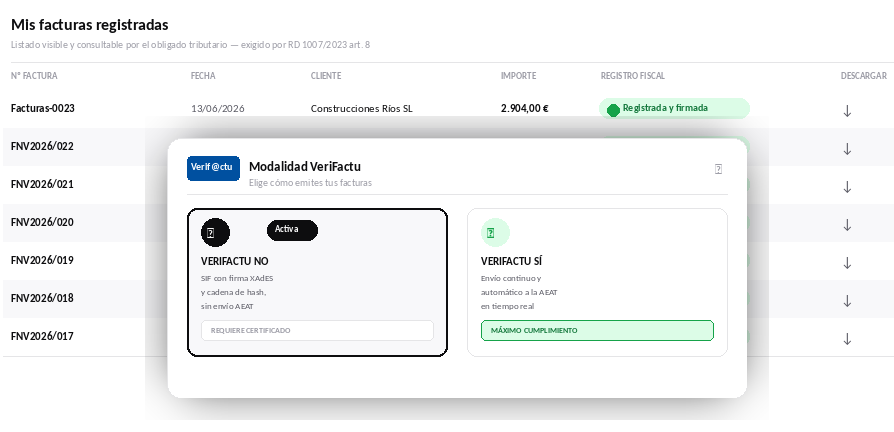Viewport: 894px width, 432px height.
Task: Open invoice FNV2026/017
Action: 42,336
